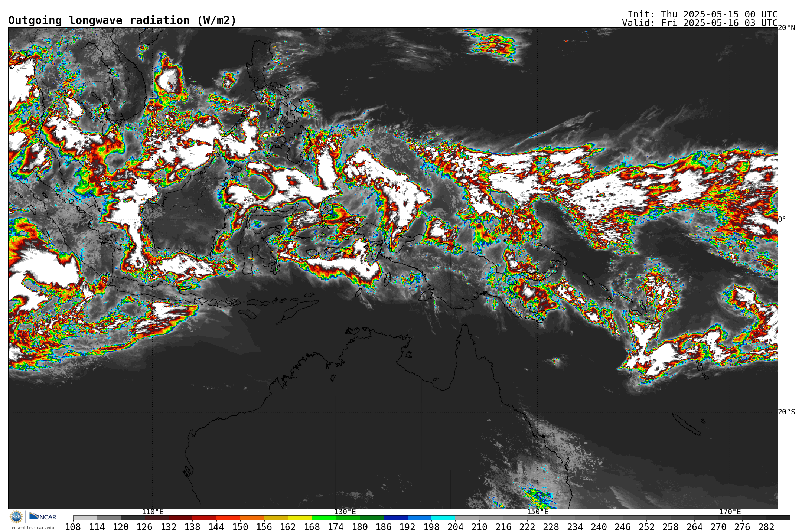The image size is (802, 532).
Task: Click the 270 colorbar value
Action: click(x=718, y=527)
